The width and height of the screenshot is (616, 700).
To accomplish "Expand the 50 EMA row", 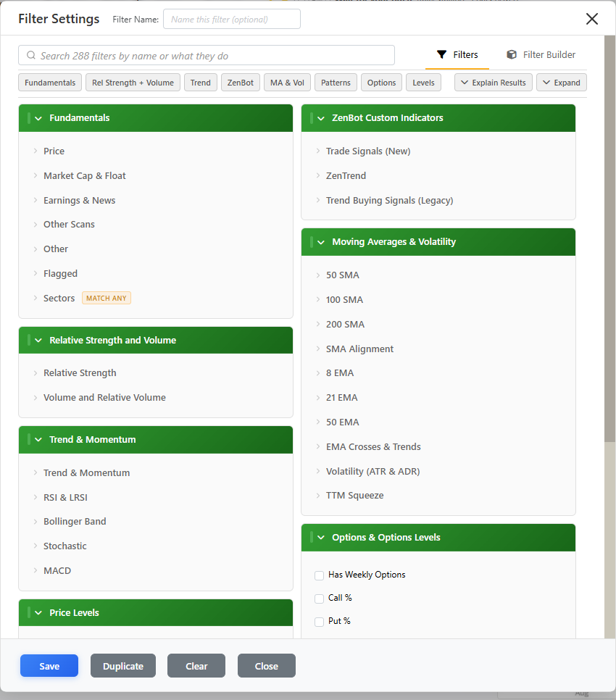I will [438, 422].
